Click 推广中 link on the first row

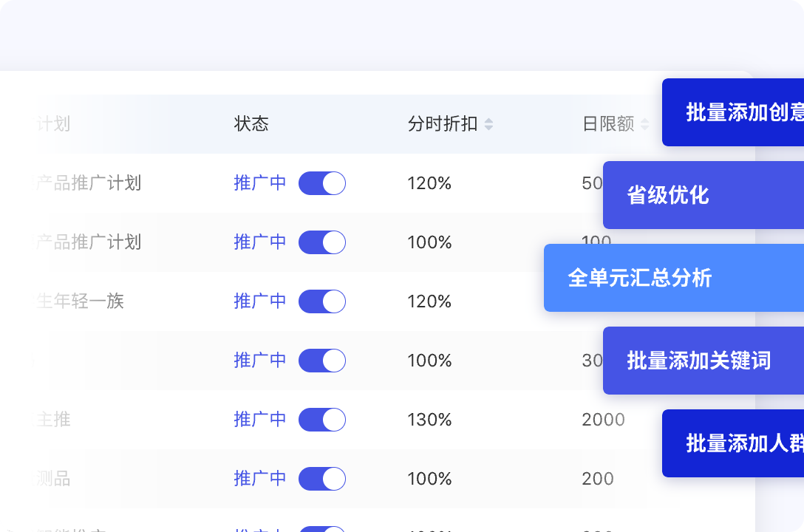click(x=259, y=183)
